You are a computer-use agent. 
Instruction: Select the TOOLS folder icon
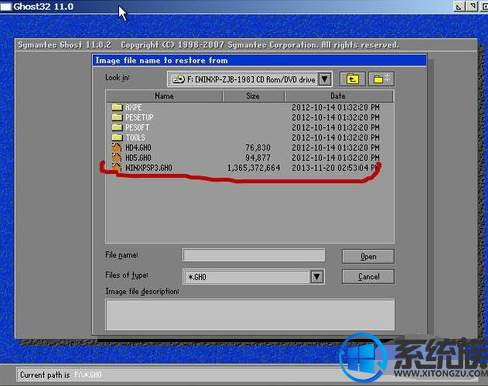117,137
